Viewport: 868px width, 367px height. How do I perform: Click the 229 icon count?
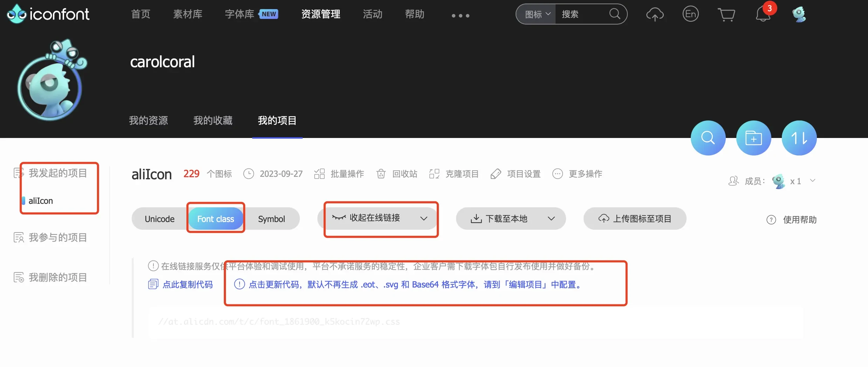pyautogui.click(x=191, y=174)
